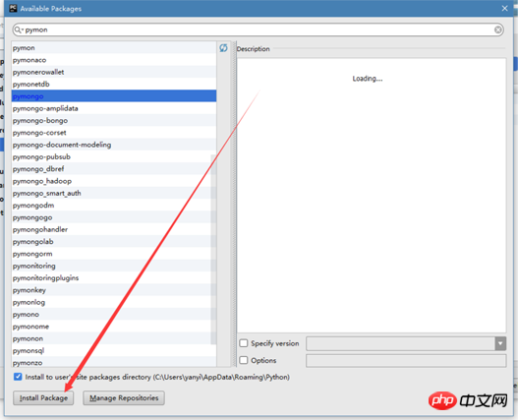Enable the Specify version checkbox
This screenshot has height=420, width=518.
[x=244, y=343]
